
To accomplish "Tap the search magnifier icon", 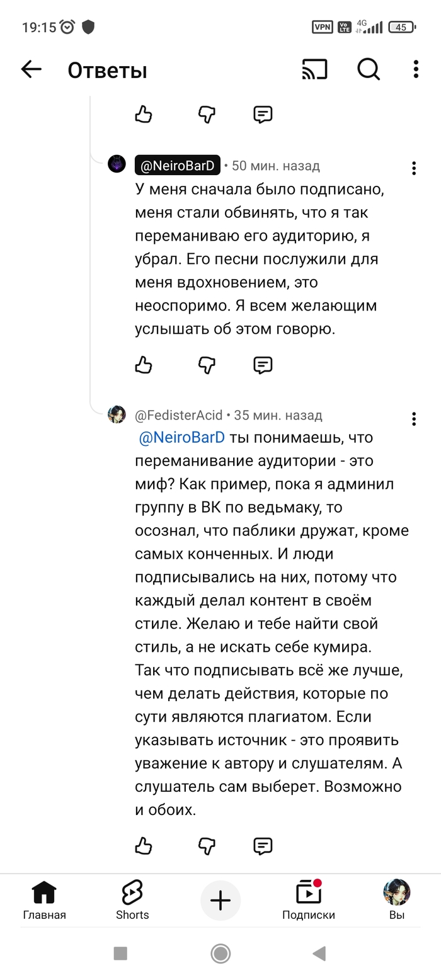I will point(369,69).
